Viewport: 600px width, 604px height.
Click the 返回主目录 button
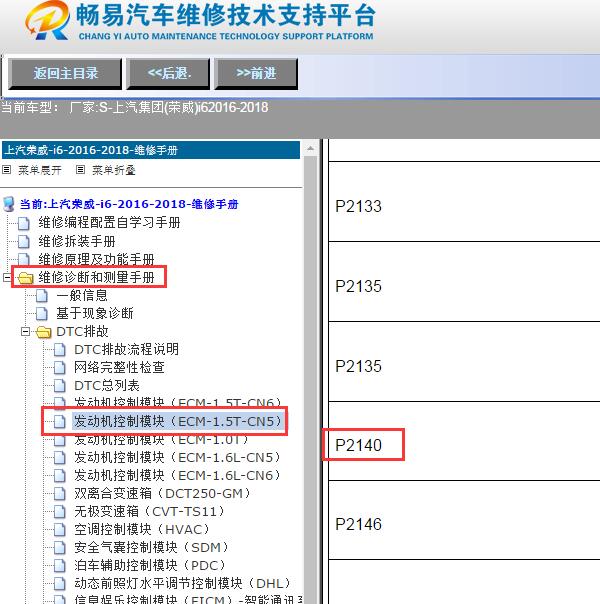[65, 74]
